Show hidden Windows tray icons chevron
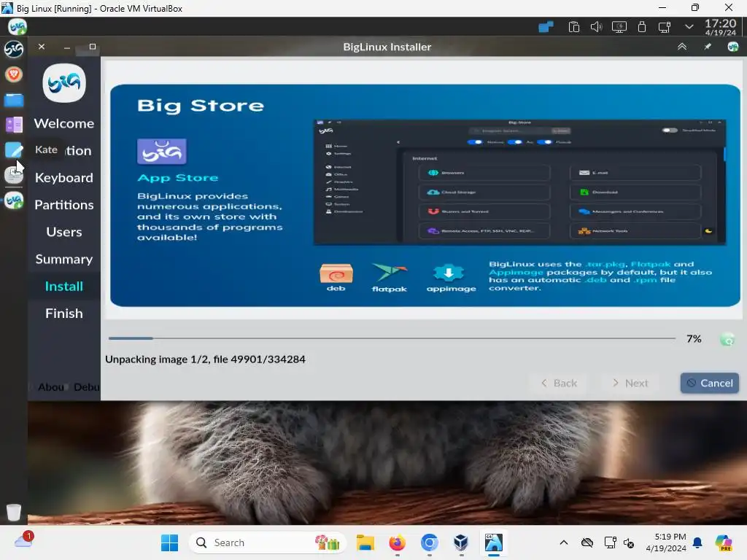The image size is (747, 560). pyautogui.click(x=564, y=542)
